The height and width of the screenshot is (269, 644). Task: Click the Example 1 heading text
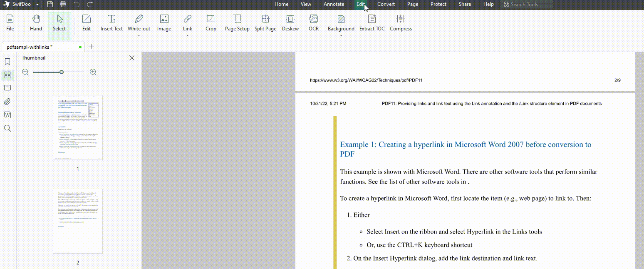pyautogui.click(x=466, y=149)
